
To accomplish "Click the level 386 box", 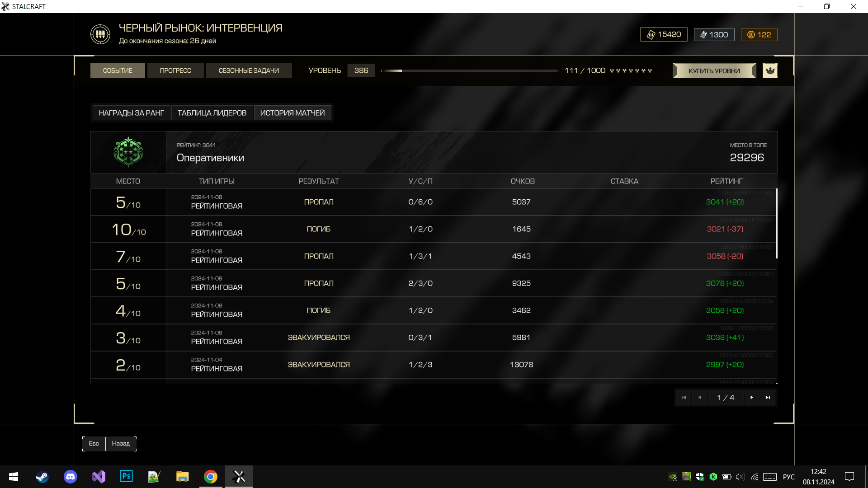I will click(x=361, y=70).
